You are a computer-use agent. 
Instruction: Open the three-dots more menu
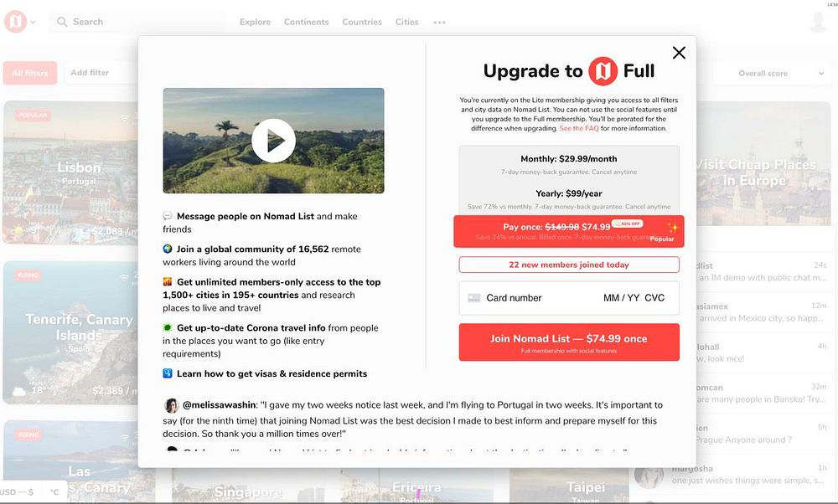click(x=439, y=23)
